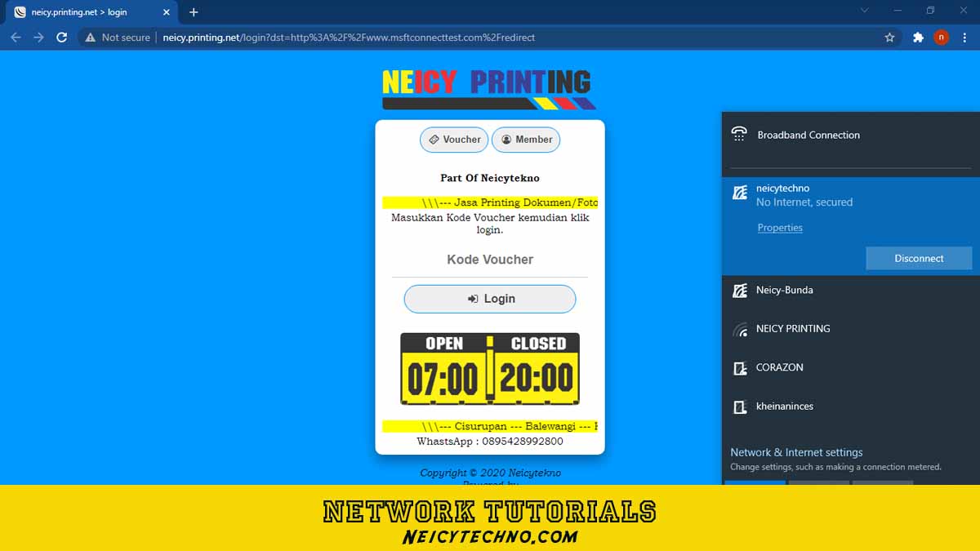Select Broadband Connection in network panel
980x551 pixels.
851,136
